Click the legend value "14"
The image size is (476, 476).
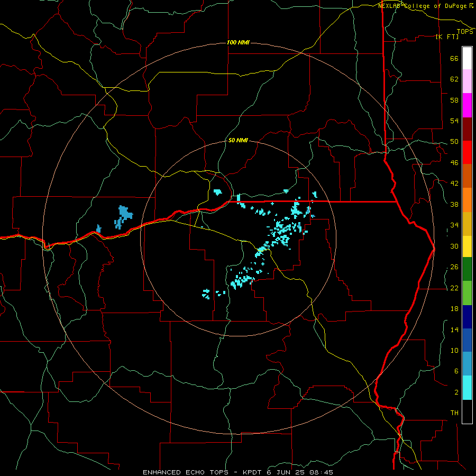pyautogui.click(x=454, y=329)
